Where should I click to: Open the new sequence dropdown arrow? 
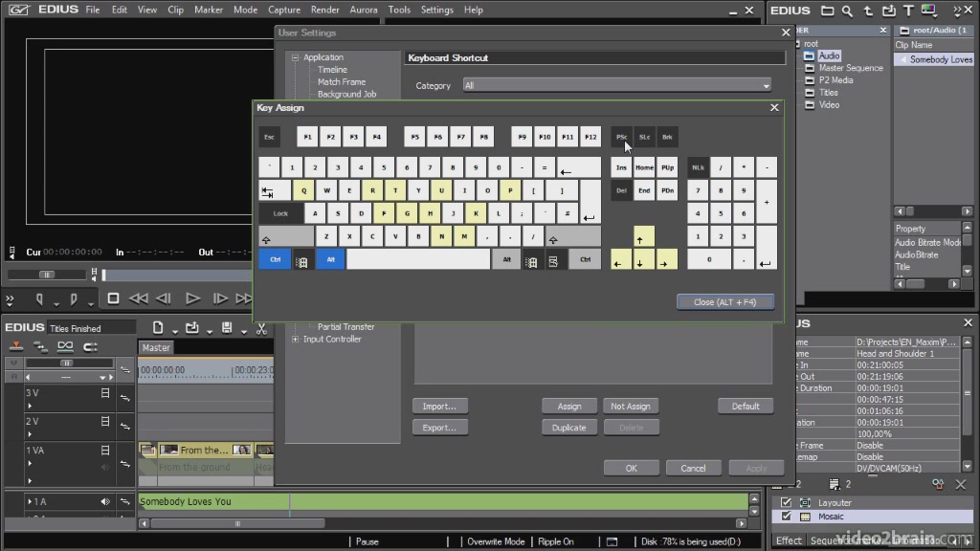point(174,331)
